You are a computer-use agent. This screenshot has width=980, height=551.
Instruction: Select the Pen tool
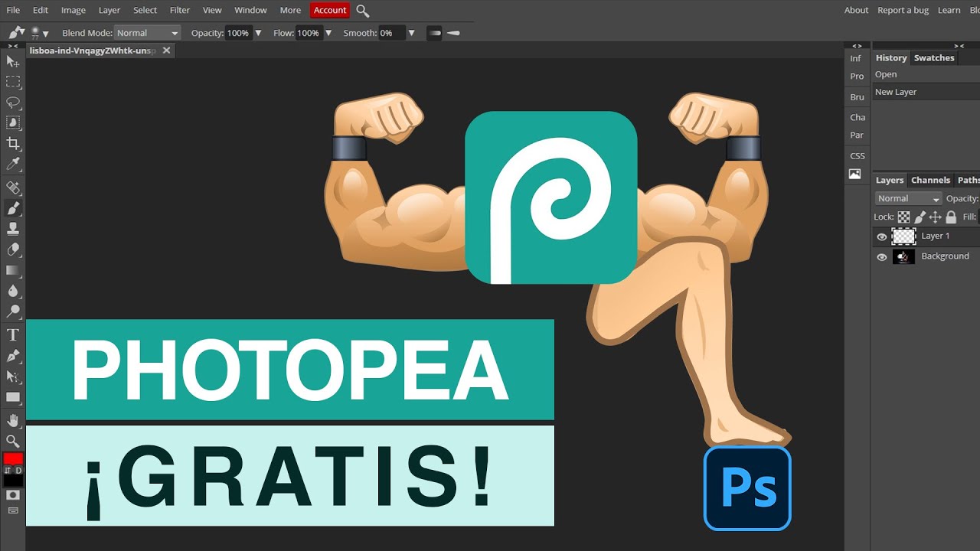pos(13,356)
